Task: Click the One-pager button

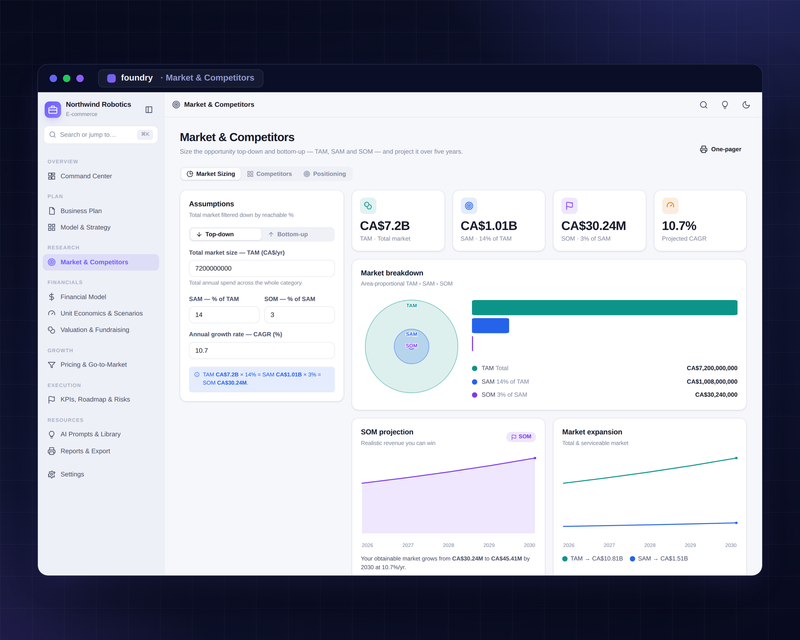Action: (720, 149)
